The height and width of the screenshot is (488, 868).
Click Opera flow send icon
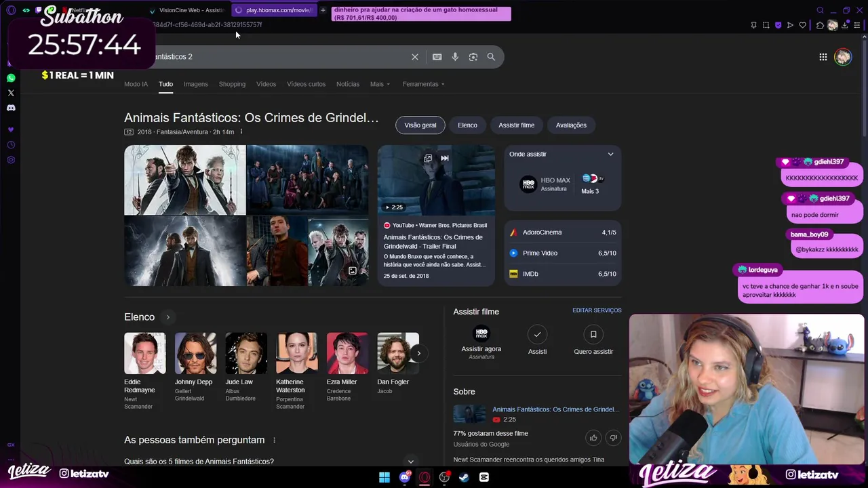pos(790,25)
